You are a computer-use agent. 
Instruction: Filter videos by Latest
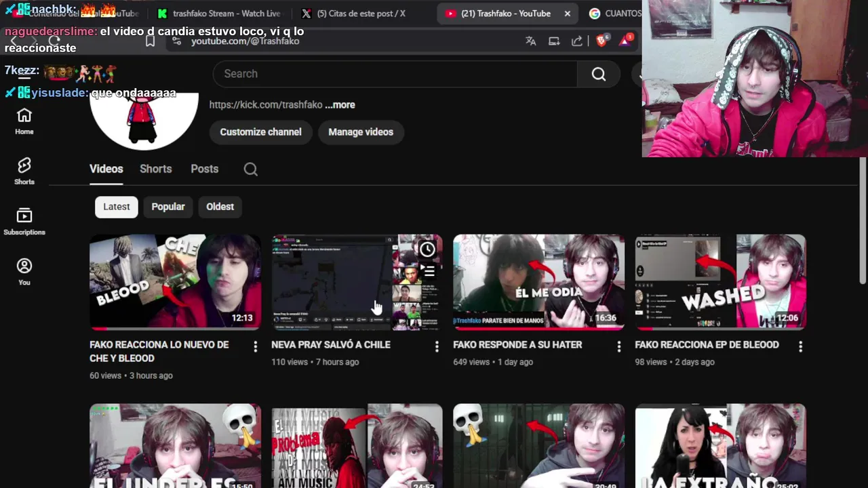coord(117,207)
